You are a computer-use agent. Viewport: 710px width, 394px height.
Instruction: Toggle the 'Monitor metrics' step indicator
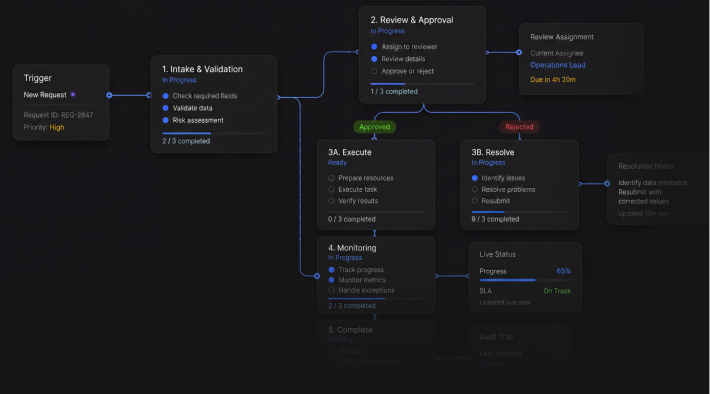[331, 280]
